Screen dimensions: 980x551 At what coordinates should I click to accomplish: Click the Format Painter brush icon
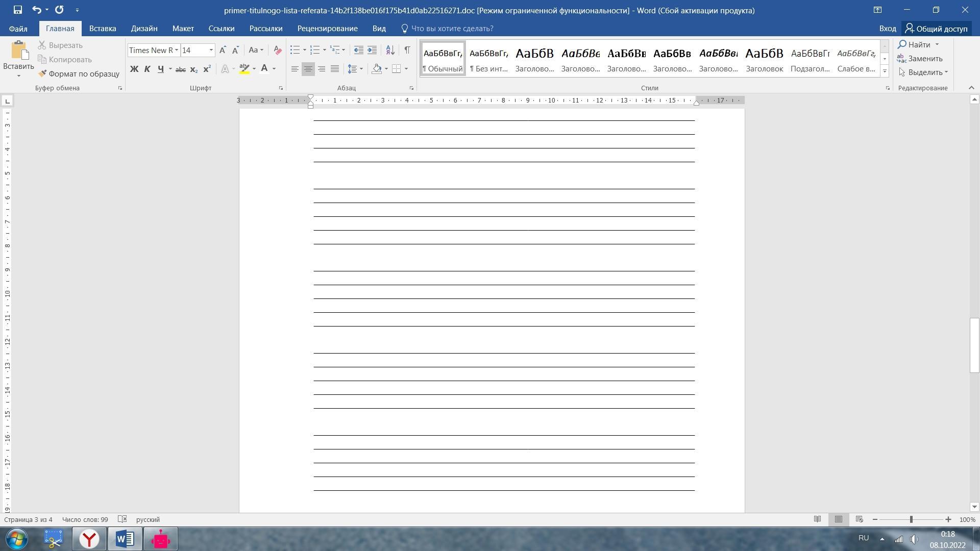click(x=43, y=73)
